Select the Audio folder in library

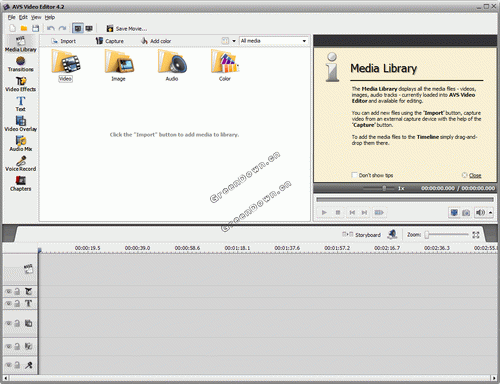click(x=172, y=65)
